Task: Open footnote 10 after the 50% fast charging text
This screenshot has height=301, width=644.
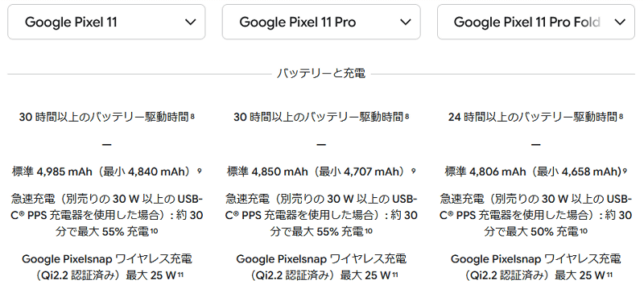Action: [x=583, y=231]
